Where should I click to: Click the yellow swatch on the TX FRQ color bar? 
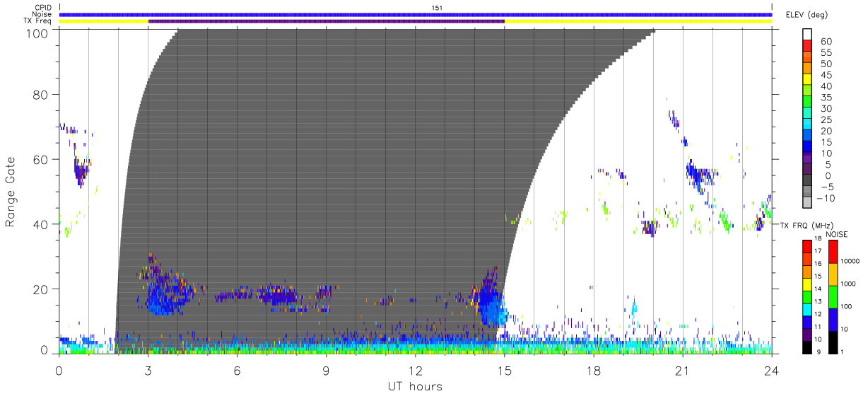(x=807, y=284)
